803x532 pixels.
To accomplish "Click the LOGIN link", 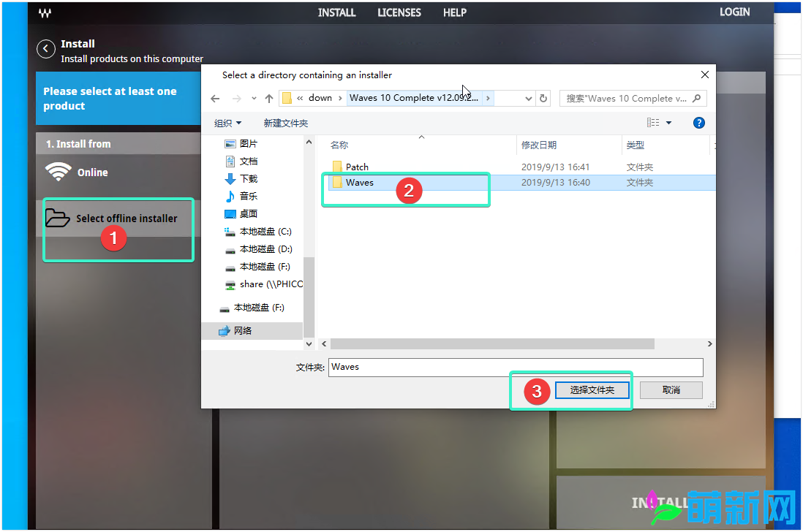I will click(x=734, y=12).
